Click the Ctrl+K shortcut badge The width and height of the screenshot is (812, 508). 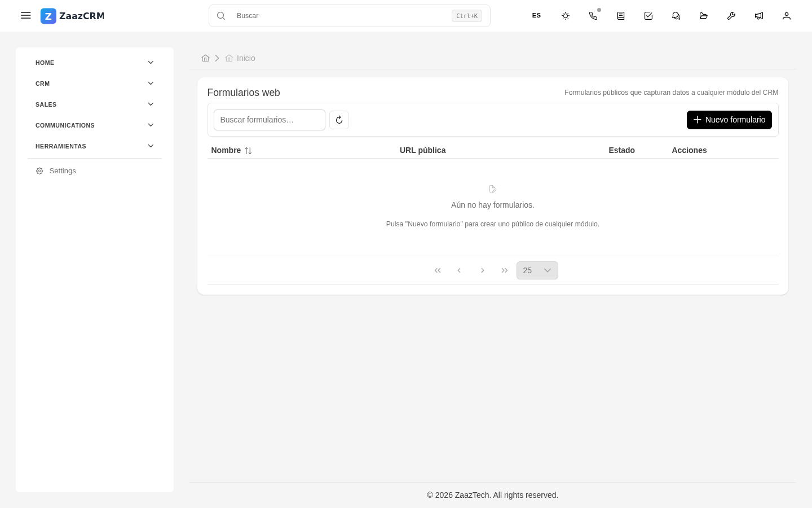pos(467,16)
